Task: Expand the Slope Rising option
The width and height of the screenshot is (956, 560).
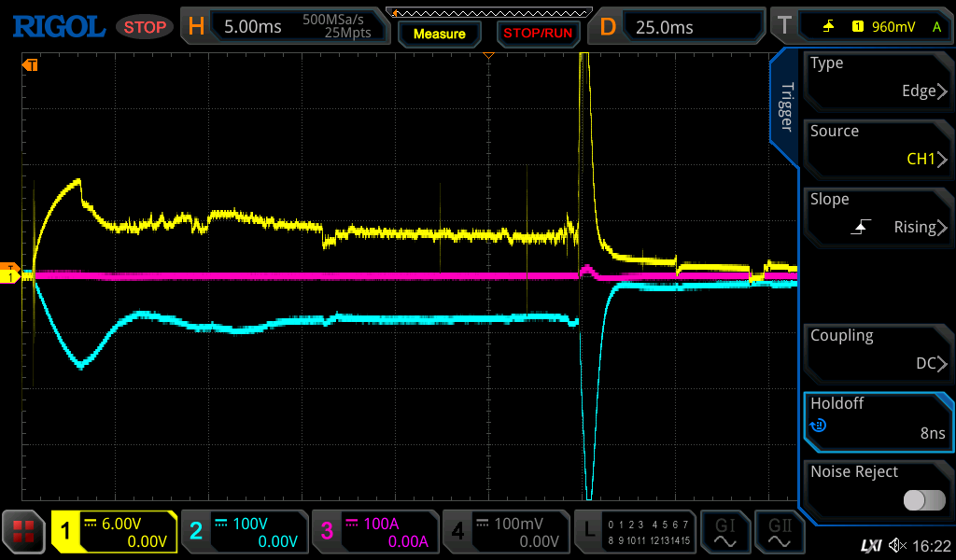Action: [878, 214]
